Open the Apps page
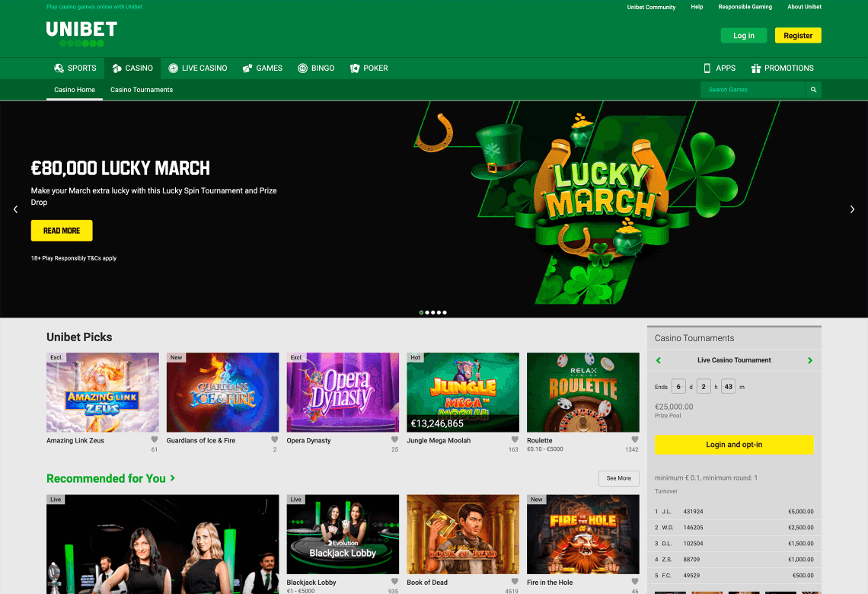Screen dimensions: 868x594 coord(719,68)
